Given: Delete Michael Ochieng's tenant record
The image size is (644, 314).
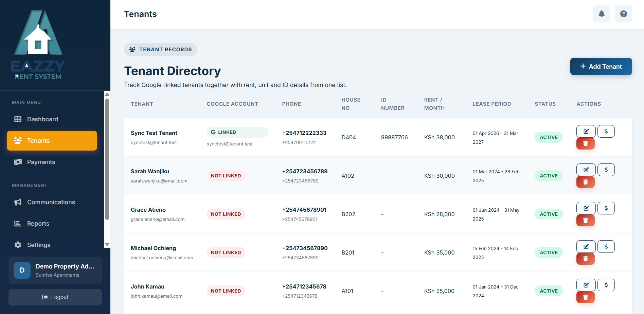Looking at the screenshot, I should [x=586, y=259].
